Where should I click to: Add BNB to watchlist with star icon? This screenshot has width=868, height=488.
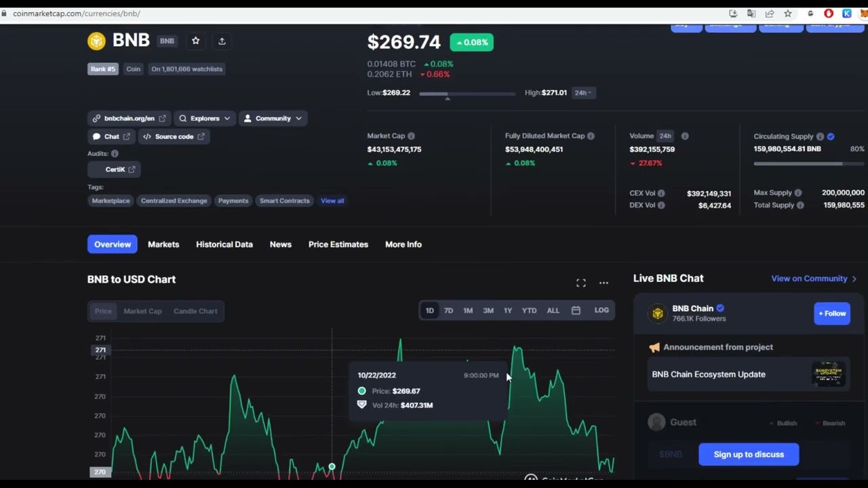(x=196, y=41)
